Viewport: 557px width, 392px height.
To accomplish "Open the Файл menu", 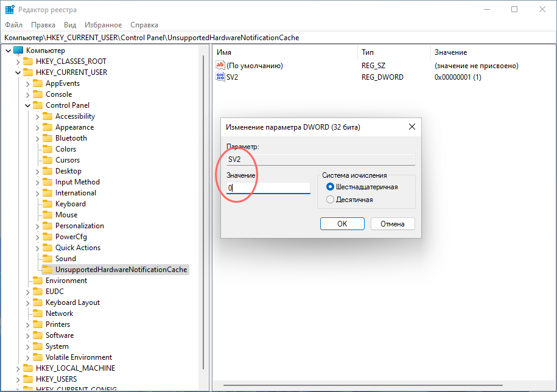I will pos(14,25).
